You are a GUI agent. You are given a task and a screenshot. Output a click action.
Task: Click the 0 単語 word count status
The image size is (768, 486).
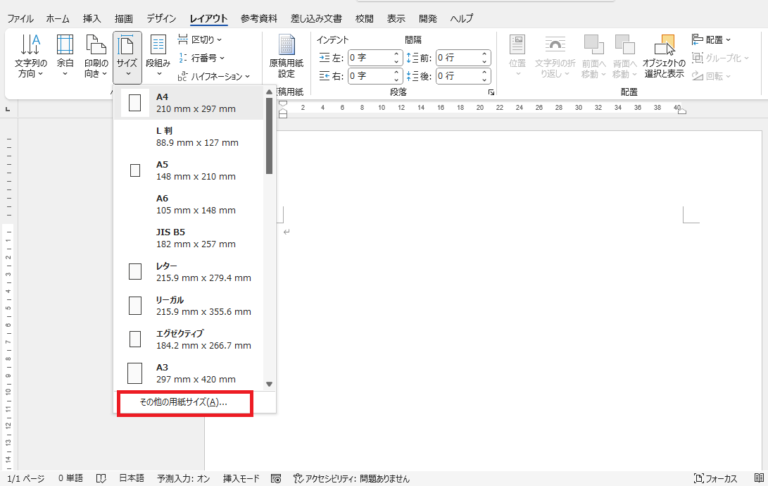70,479
